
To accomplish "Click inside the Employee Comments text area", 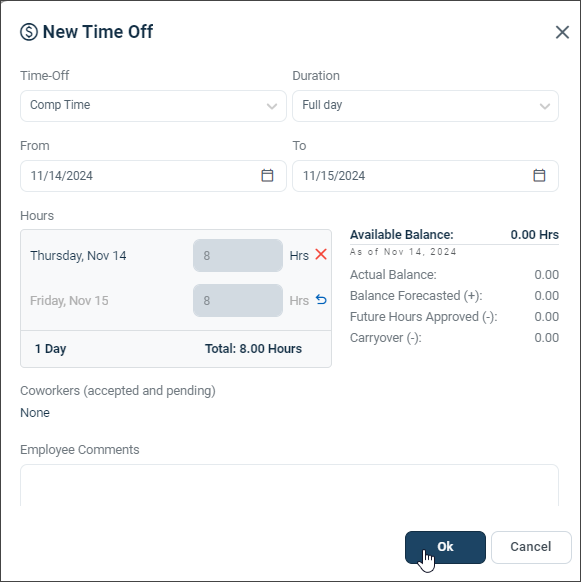I will click(289, 485).
